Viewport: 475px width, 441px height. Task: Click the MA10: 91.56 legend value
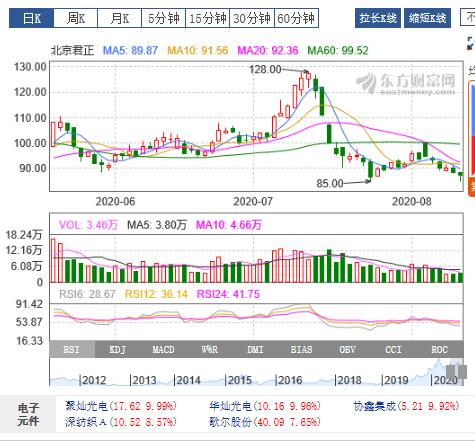198,50
